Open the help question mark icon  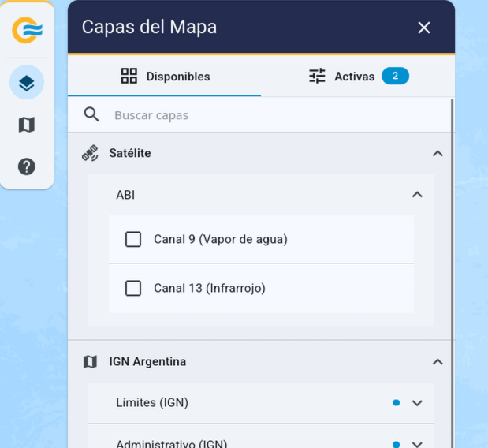click(27, 166)
